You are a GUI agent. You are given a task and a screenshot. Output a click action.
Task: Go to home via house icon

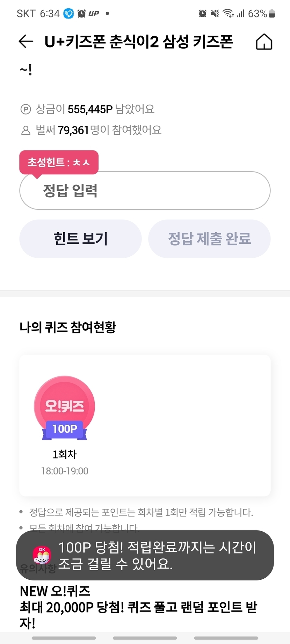pyautogui.click(x=264, y=42)
